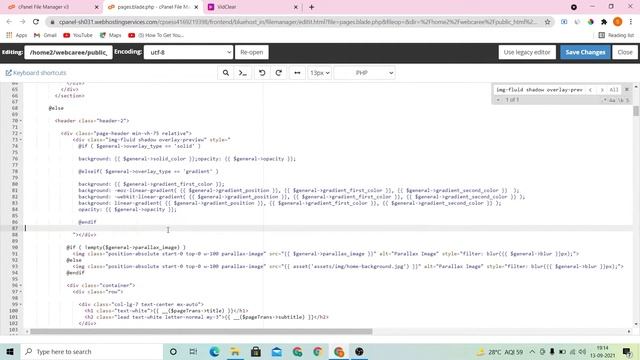Click the horizontal scrollbar of the editor
The height and width of the screenshot is (360, 640).
(x=201, y=331)
